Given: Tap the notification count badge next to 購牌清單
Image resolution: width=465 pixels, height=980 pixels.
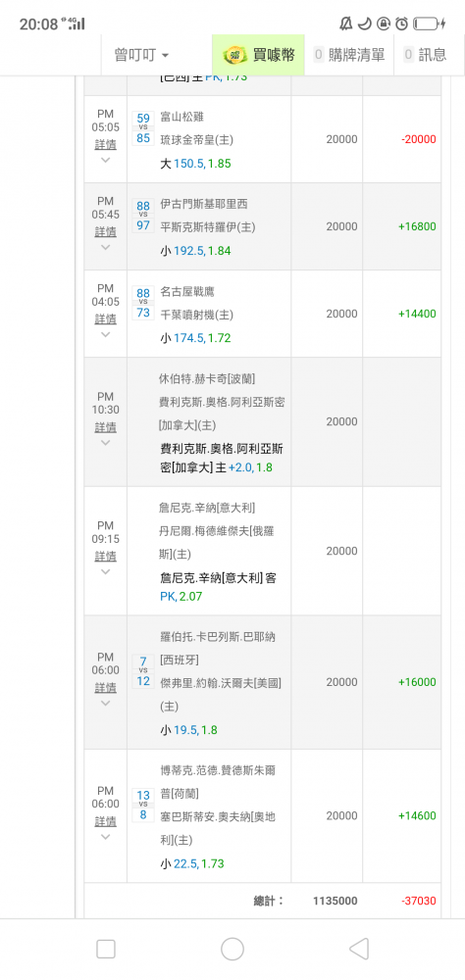Looking at the screenshot, I should click(318, 55).
